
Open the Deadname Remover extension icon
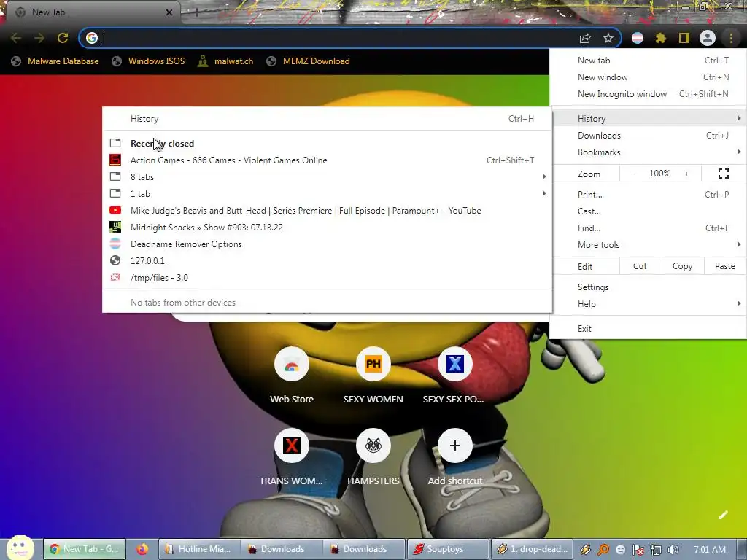tap(638, 38)
